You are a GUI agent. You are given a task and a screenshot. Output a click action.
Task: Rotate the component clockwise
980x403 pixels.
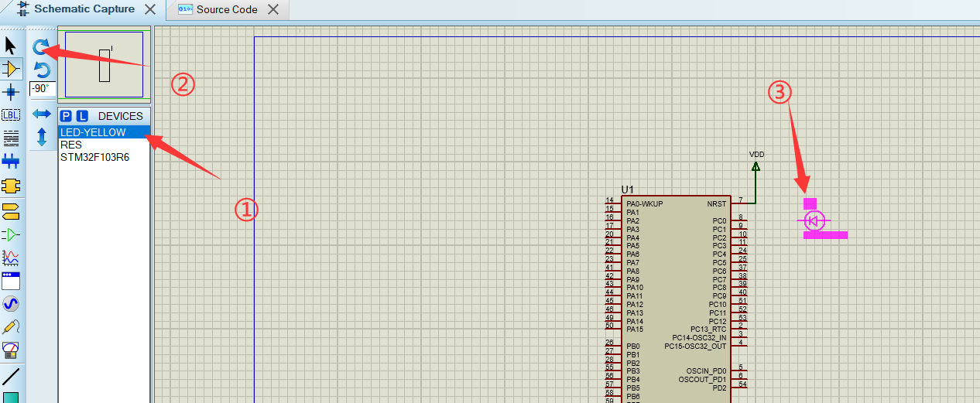[42, 47]
